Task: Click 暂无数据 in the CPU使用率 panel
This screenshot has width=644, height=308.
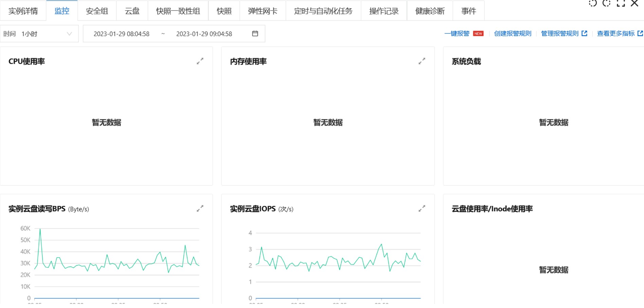Action: [x=107, y=122]
